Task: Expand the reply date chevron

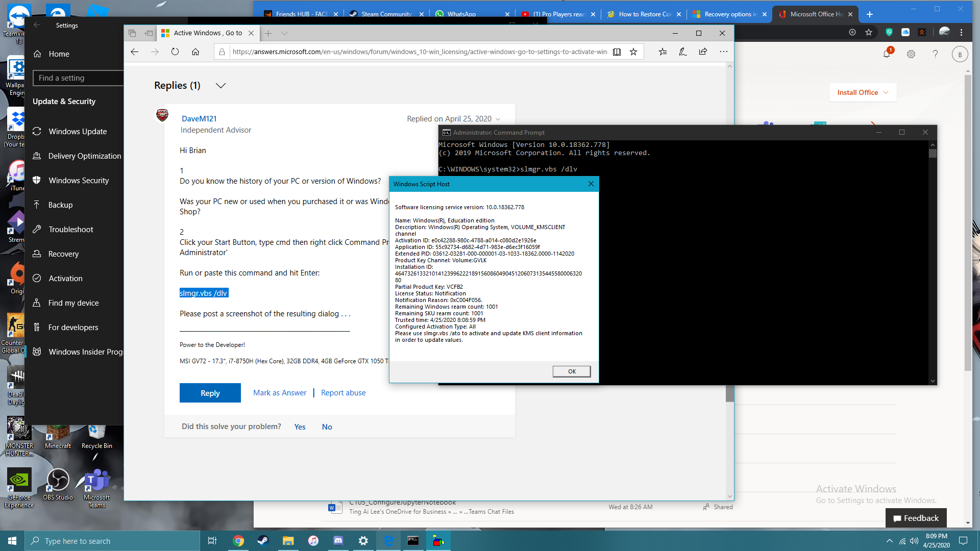Action: coord(498,119)
